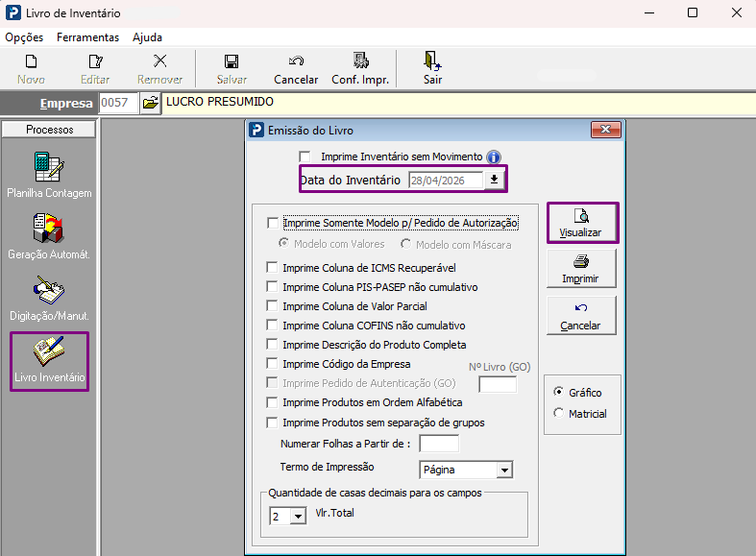Viewport: 756px width, 556px height.
Task: Click the Nº Livro (GO) field
Action: pos(498,384)
